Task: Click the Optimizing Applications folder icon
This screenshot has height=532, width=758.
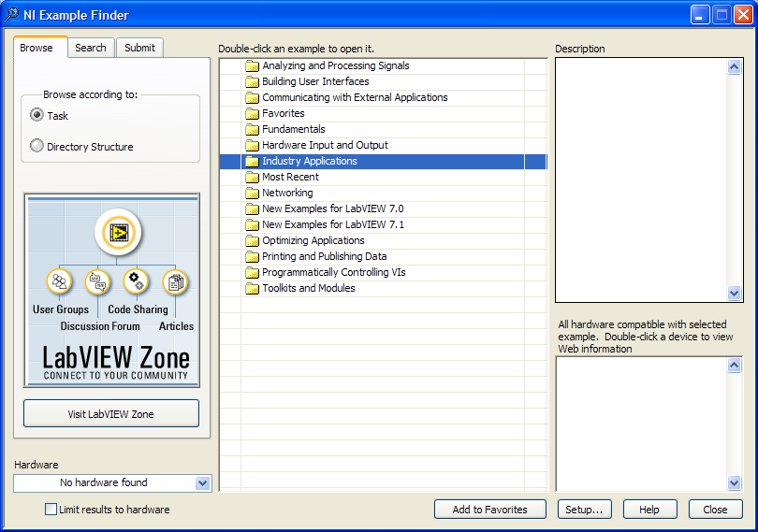Action: coord(252,240)
